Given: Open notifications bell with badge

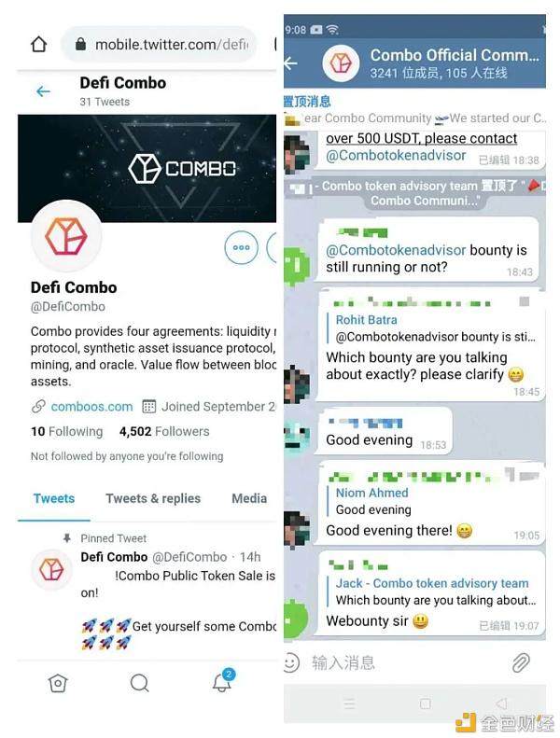Looking at the screenshot, I should click(x=223, y=681).
